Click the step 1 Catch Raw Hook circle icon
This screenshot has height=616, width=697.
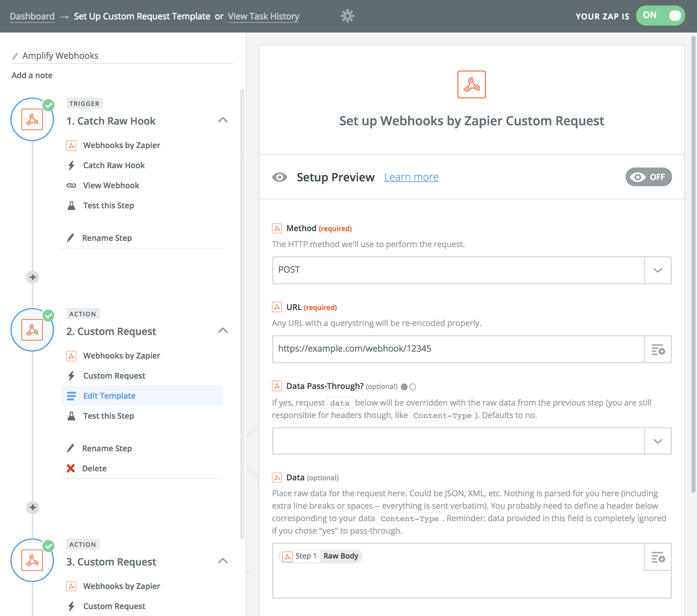pos(32,120)
